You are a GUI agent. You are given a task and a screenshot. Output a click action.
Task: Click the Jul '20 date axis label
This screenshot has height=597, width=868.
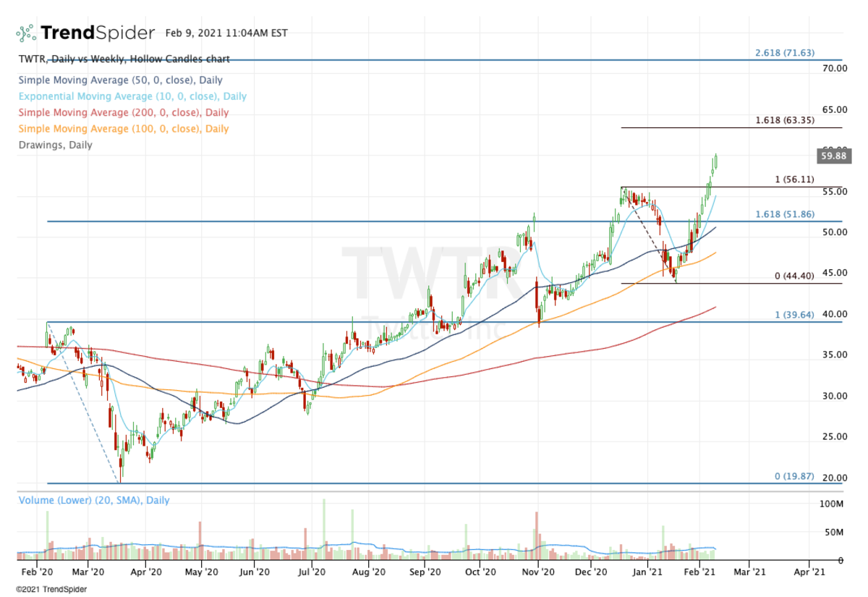[x=312, y=572]
